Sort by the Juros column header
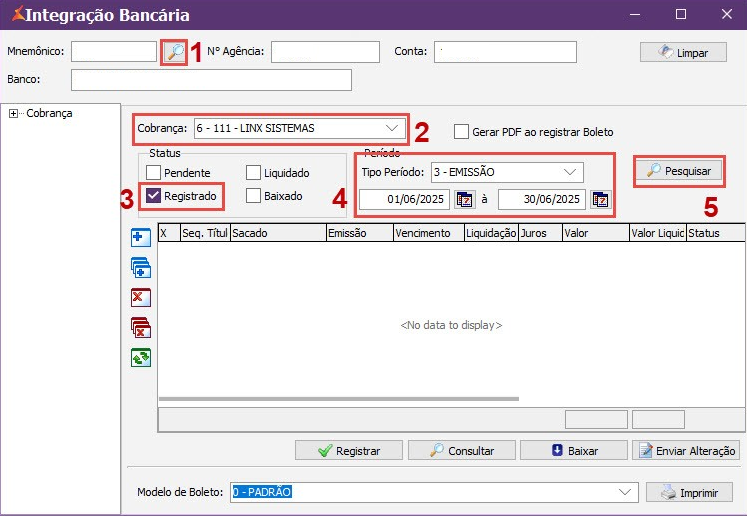This screenshot has height=516, width=747. [540, 233]
